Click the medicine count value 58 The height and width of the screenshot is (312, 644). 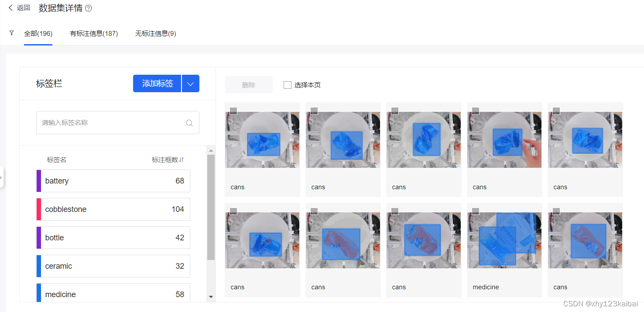point(180,295)
